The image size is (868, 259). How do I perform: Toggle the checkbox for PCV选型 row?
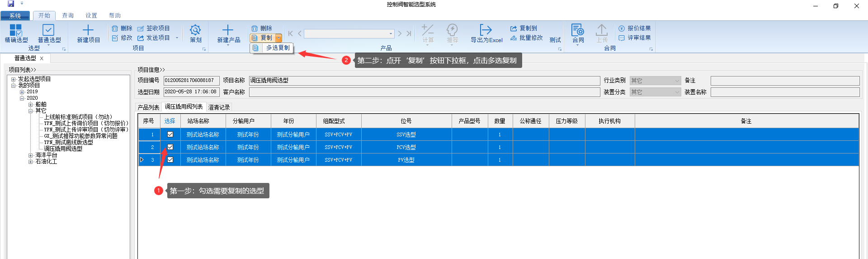[170, 147]
